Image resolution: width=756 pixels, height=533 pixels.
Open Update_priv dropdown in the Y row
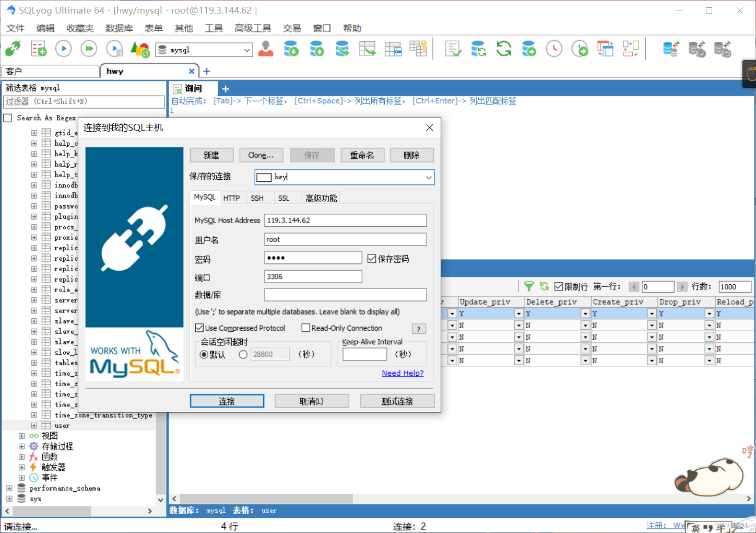518,314
